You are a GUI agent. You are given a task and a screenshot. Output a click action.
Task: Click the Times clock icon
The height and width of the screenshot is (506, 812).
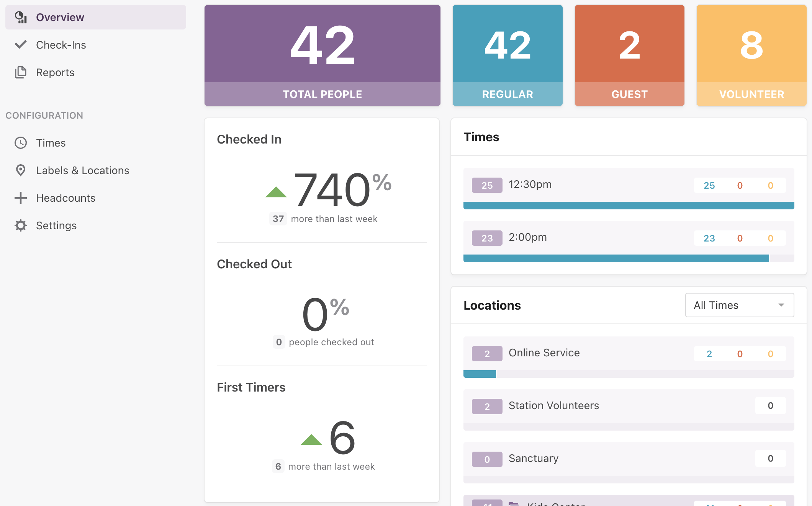pyautogui.click(x=21, y=143)
